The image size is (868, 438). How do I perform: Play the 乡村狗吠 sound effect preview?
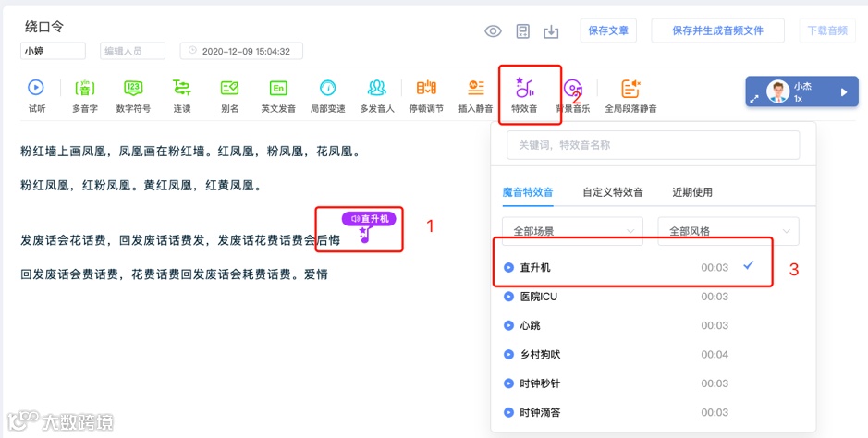point(508,354)
